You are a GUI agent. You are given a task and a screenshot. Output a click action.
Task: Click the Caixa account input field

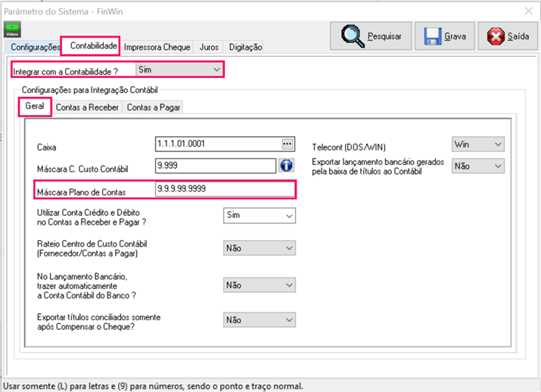point(216,144)
